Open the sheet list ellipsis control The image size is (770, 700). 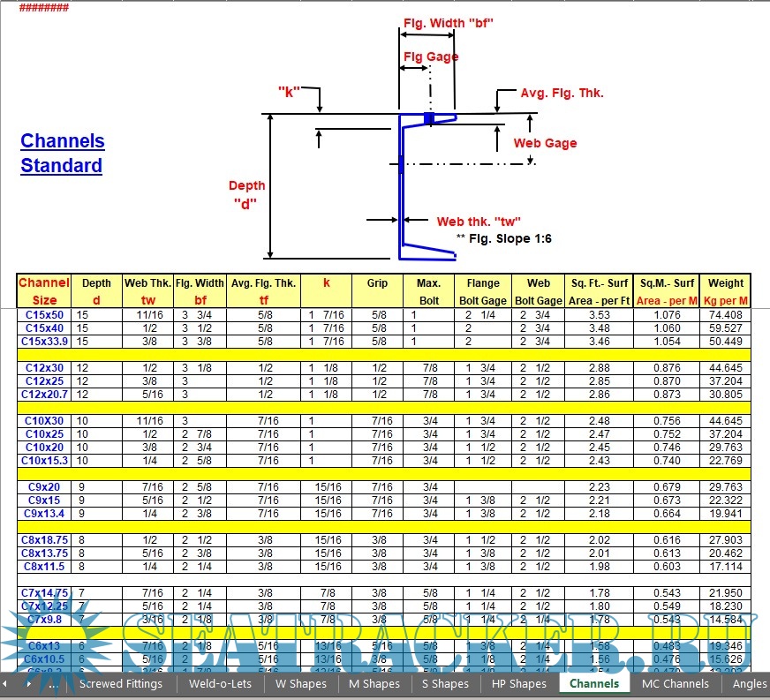pyautogui.click(x=53, y=684)
